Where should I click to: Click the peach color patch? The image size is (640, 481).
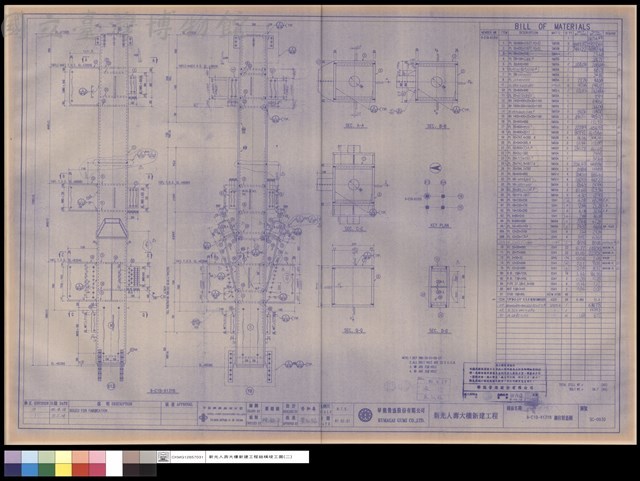pyautogui.click(x=80, y=457)
